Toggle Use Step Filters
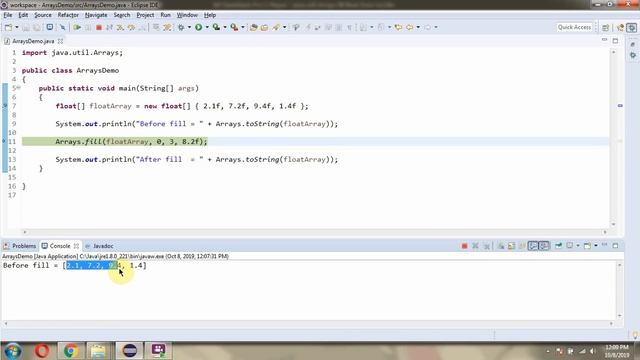 pyautogui.click(x=167, y=27)
